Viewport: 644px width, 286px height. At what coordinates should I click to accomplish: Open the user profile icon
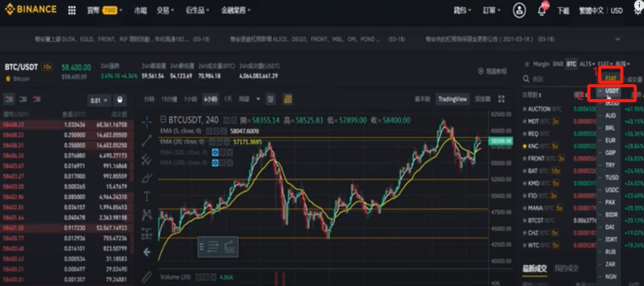[519, 10]
